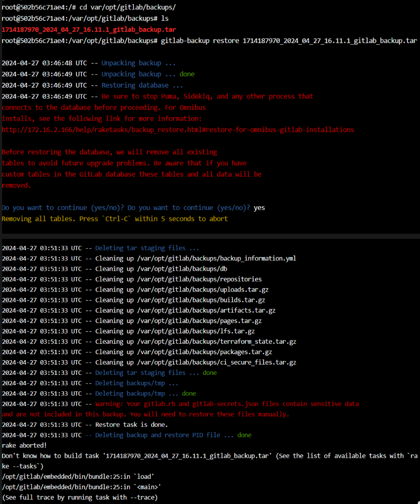420x504 pixels.
Task: Click first 'Unpacking backup ...' line at 03:46:48
Action: click(89, 63)
